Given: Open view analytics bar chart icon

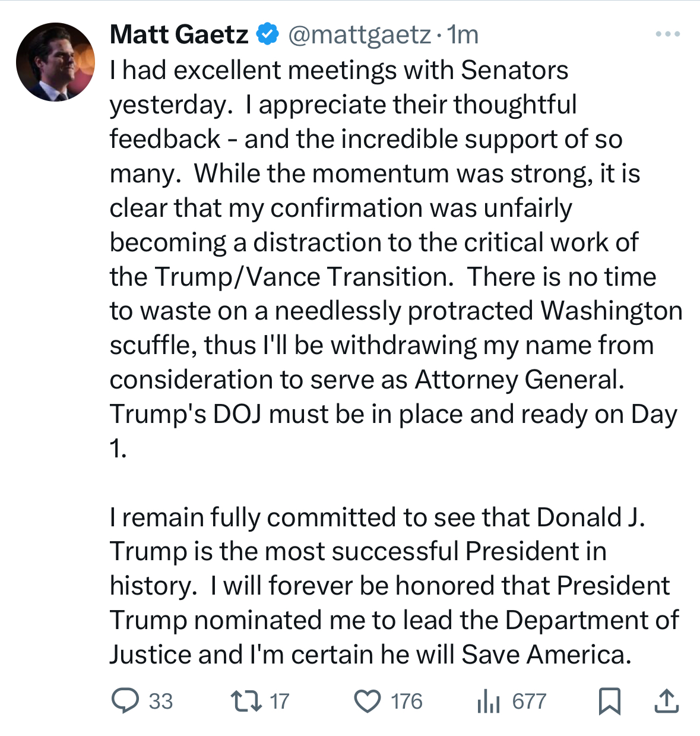Looking at the screenshot, I should coord(489,701).
